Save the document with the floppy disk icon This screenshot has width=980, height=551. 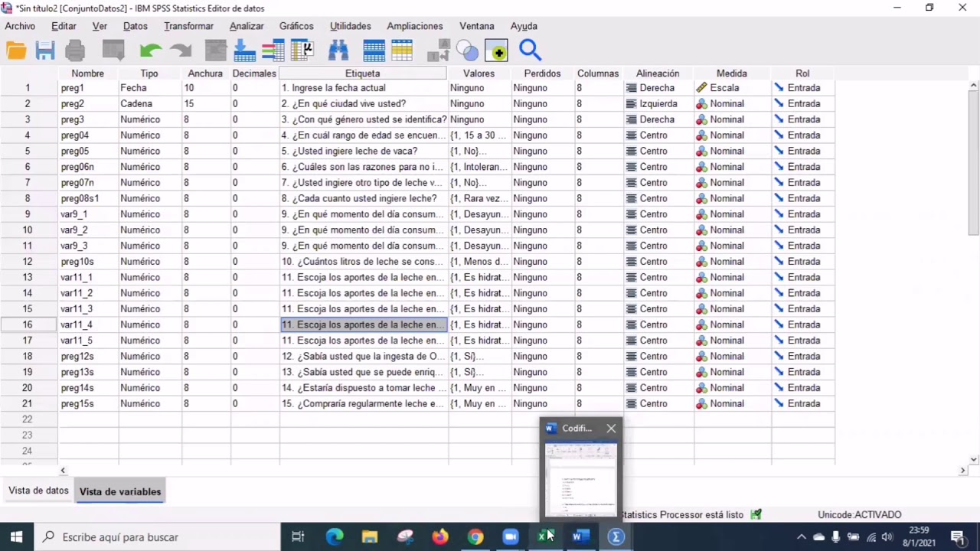click(x=45, y=51)
